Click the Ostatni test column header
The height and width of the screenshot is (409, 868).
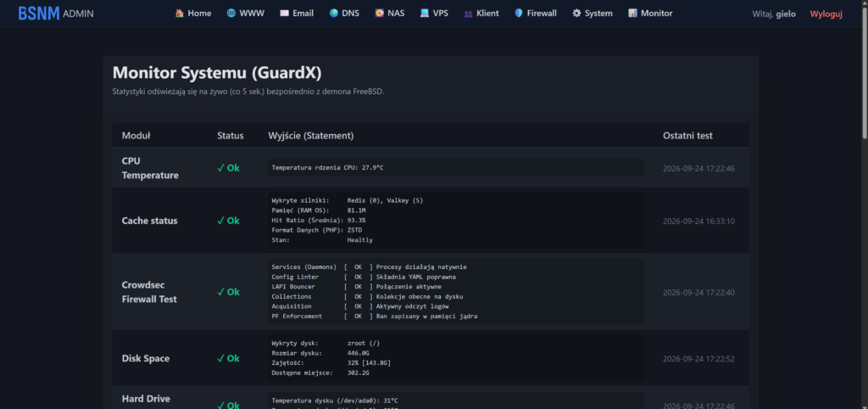(x=687, y=135)
